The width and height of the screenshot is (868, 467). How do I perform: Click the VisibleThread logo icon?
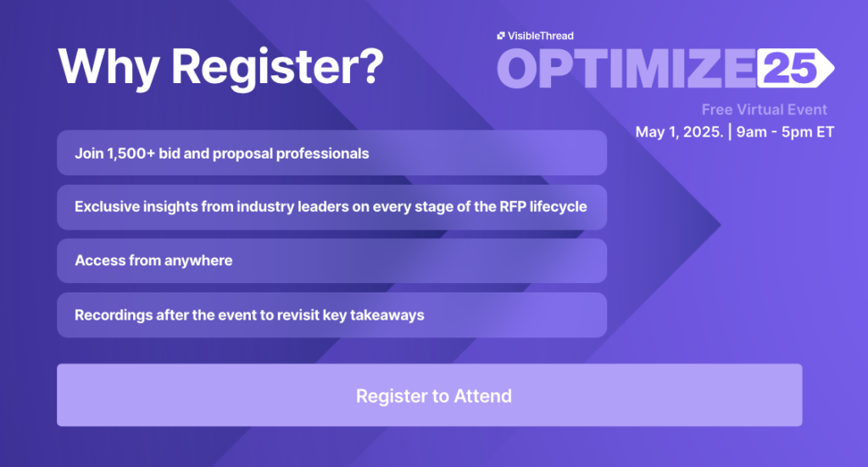pos(501,36)
